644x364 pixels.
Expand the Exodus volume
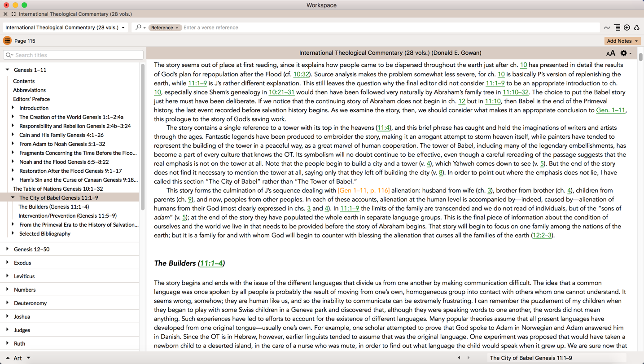tap(8, 263)
